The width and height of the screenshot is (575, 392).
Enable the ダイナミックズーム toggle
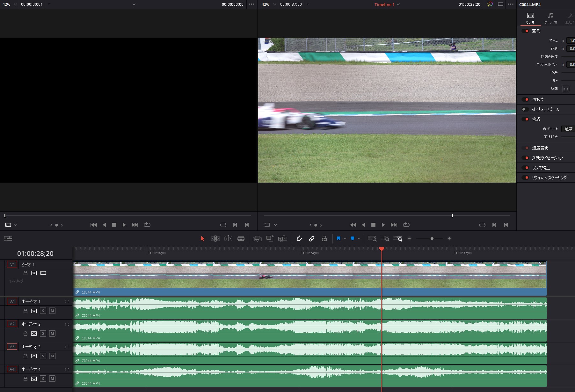525,109
